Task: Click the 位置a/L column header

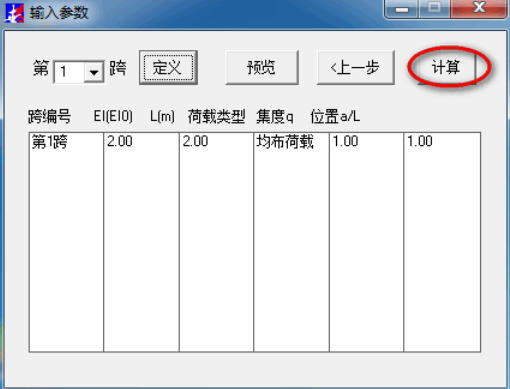Action: pos(335,117)
